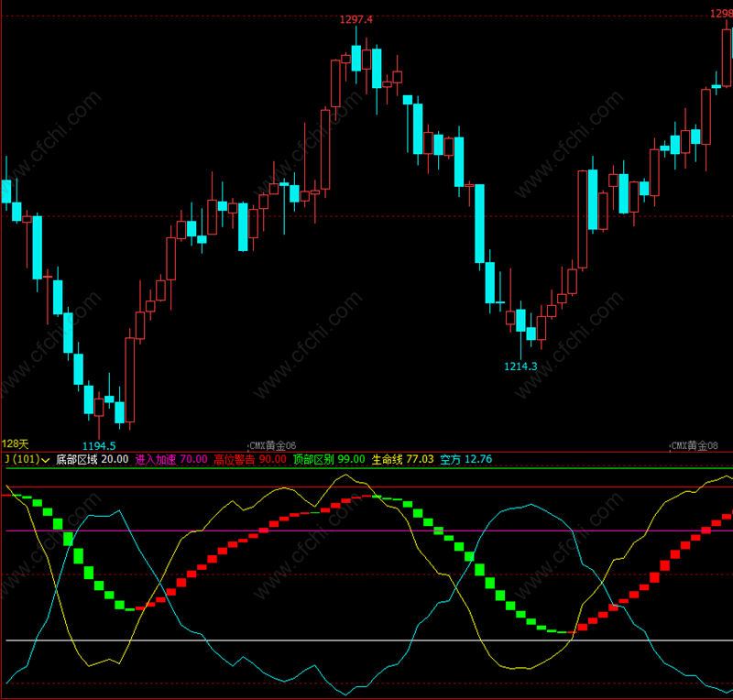
Task: Click the 1214.3 low price label
Action: pyautogui.click(x=520, y=366)
